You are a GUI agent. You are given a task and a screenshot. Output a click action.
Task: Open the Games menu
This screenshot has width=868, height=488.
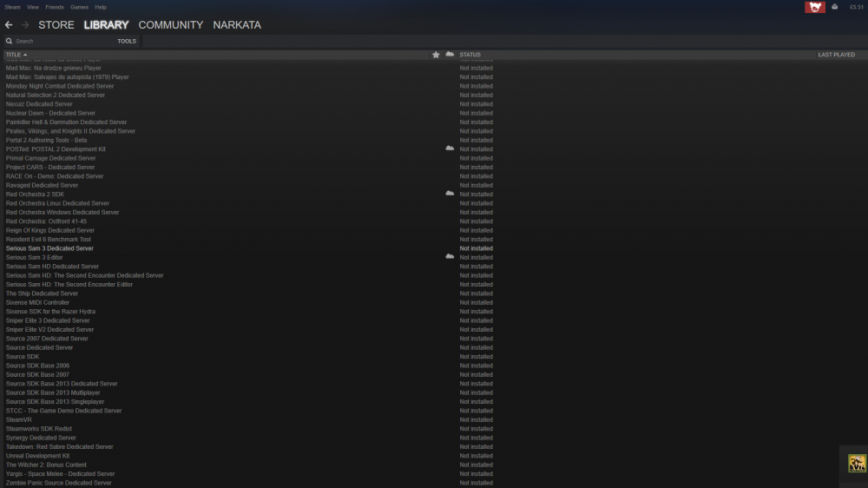[79, 7]
